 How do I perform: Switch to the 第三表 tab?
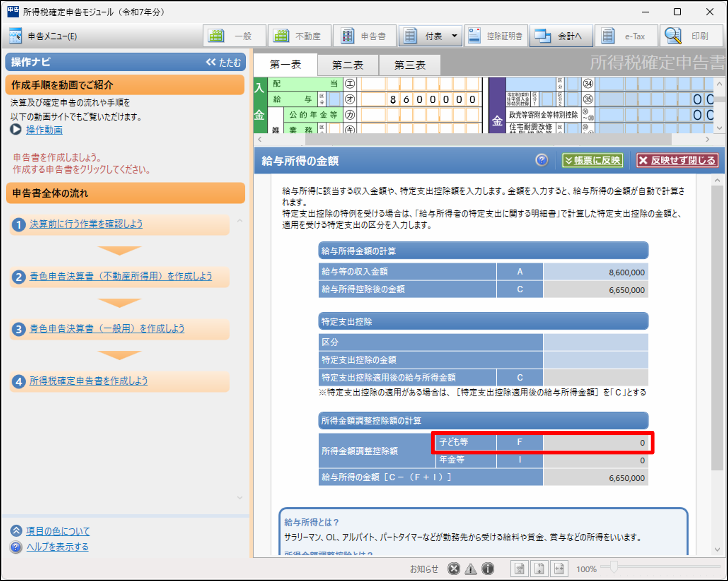[x=410, y=65]
